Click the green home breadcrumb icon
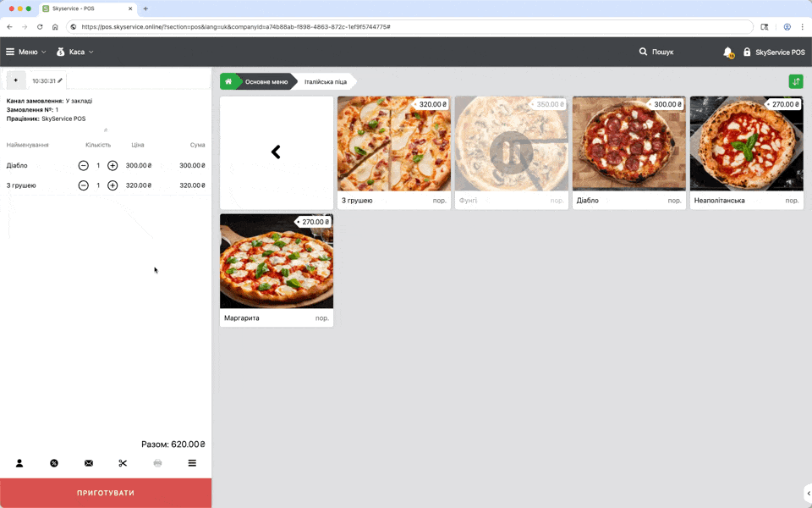Screen dimensions: 812x508 tap(228, 81)
